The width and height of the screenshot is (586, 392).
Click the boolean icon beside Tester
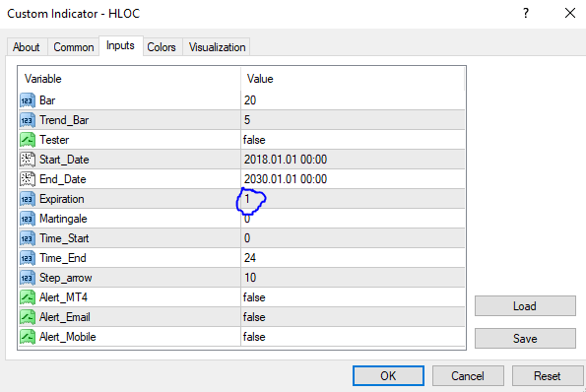pos(28,140)
